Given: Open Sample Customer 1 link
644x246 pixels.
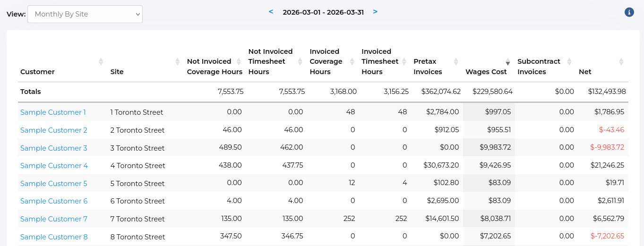Looking at the screenshot, I should pyautogui.click(x=53, y=112).
